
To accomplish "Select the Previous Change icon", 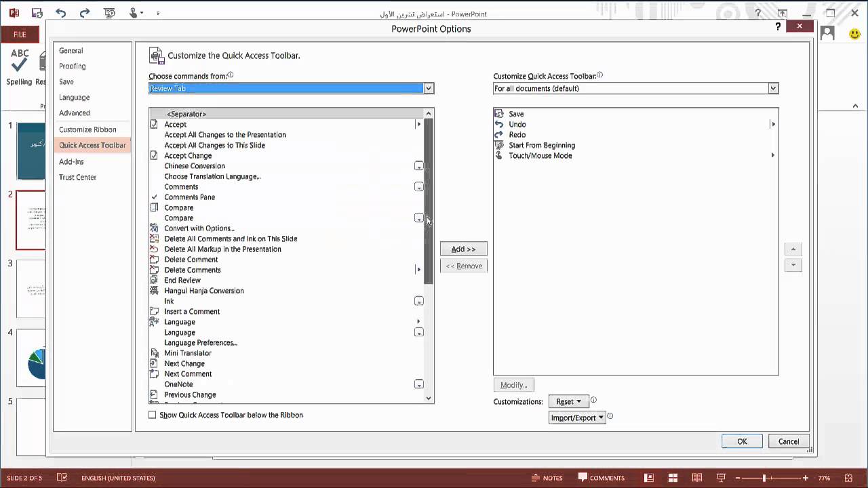I will tap(154, 394).
